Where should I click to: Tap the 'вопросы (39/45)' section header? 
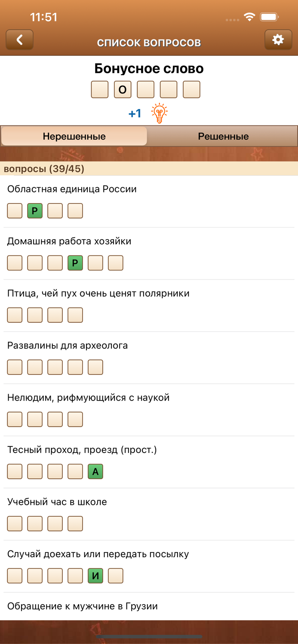(45, 168)
